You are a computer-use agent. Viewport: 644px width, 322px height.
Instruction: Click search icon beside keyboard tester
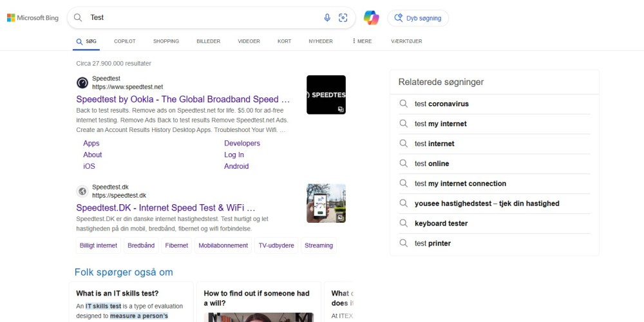click(404, 223)
